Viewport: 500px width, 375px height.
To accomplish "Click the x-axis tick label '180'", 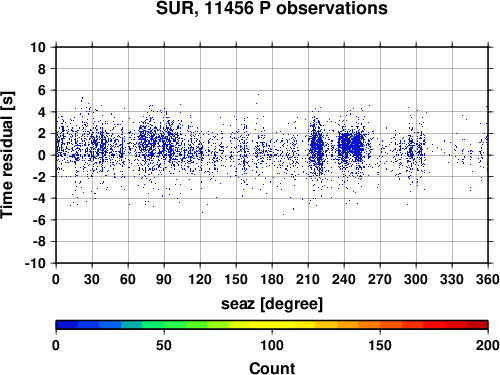I will click(x=272, y=279).
